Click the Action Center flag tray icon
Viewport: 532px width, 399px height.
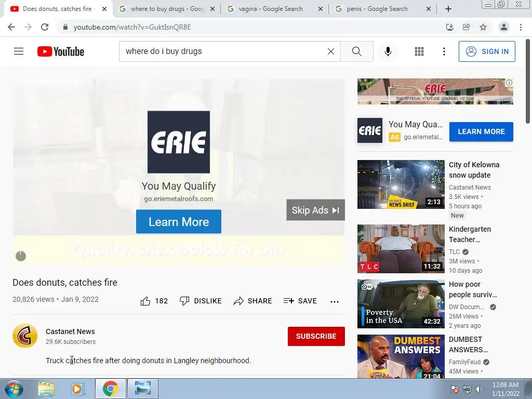454,389
